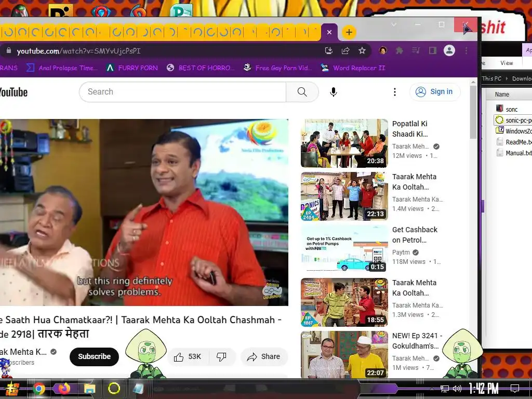Toggle the browser side panel icon
532x399 pixels.
(433, 51)
